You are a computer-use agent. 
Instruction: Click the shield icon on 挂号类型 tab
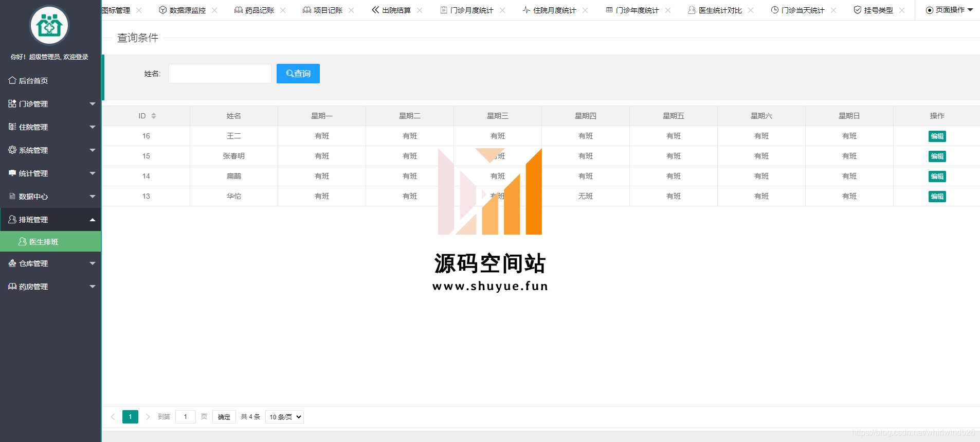pos(858,10)
